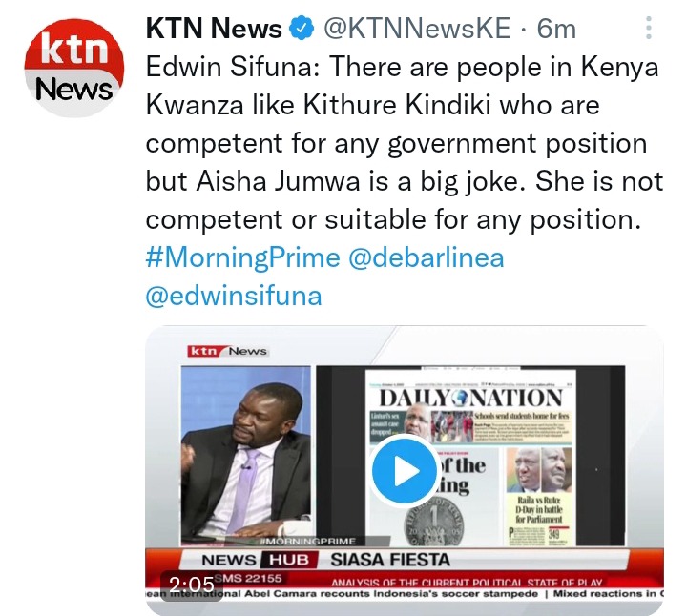Click the speaker in purple tie frame
This screenshot has width=687, height=616.
coord(246,455)
